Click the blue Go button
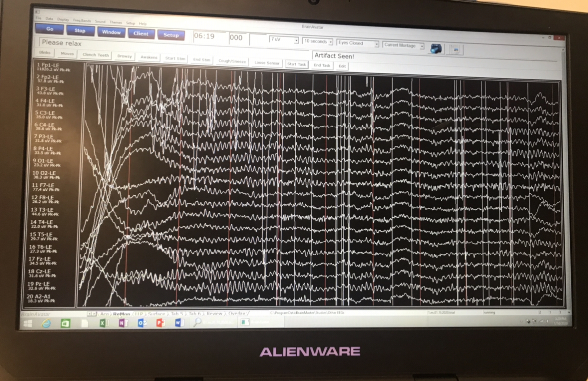588x381 pixels. [49, 29]
